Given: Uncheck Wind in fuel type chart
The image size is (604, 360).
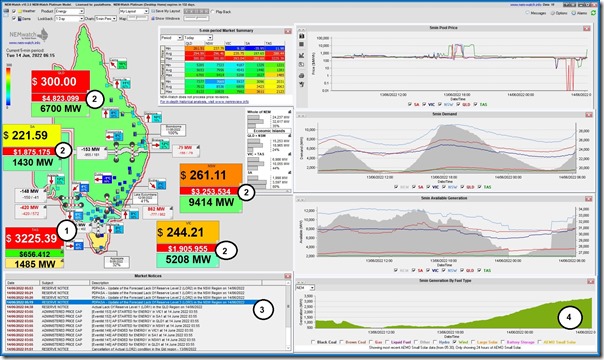Looking at the screenshot, I should pos(455,342).
